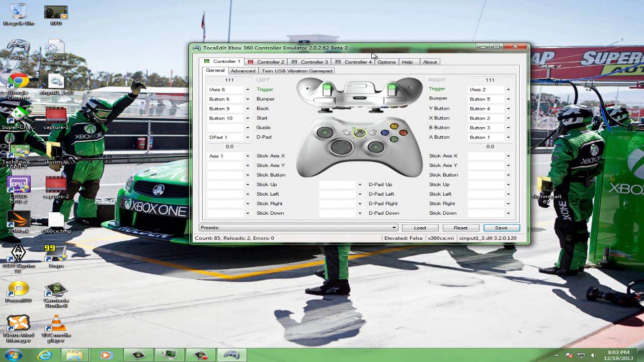Launch the PowerISO desktop shortcut

click(18, 292)
